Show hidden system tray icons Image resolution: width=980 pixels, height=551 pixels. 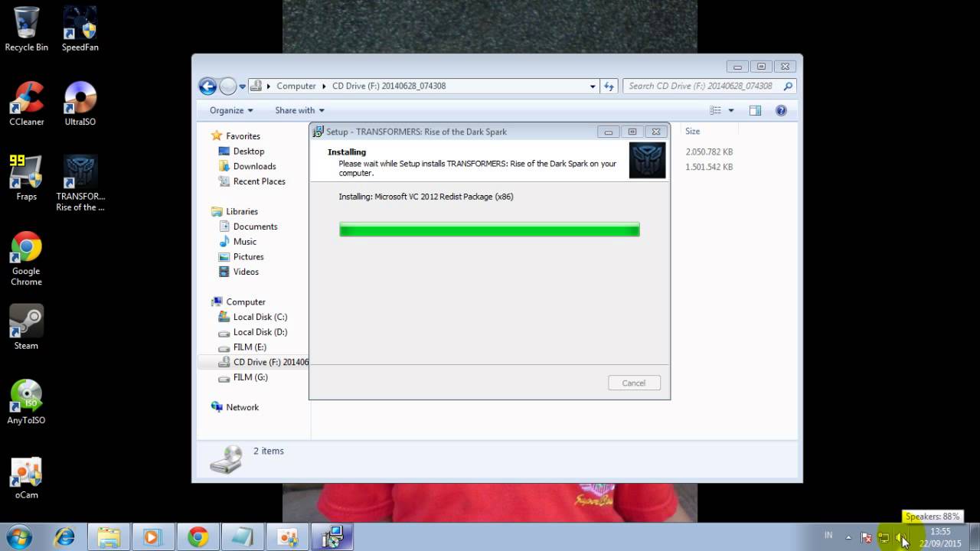(x=848, y=537)
